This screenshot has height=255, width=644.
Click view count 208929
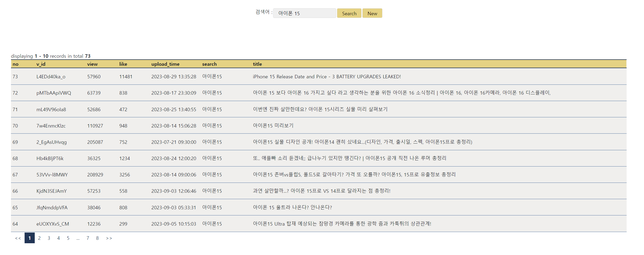(95, 175)
